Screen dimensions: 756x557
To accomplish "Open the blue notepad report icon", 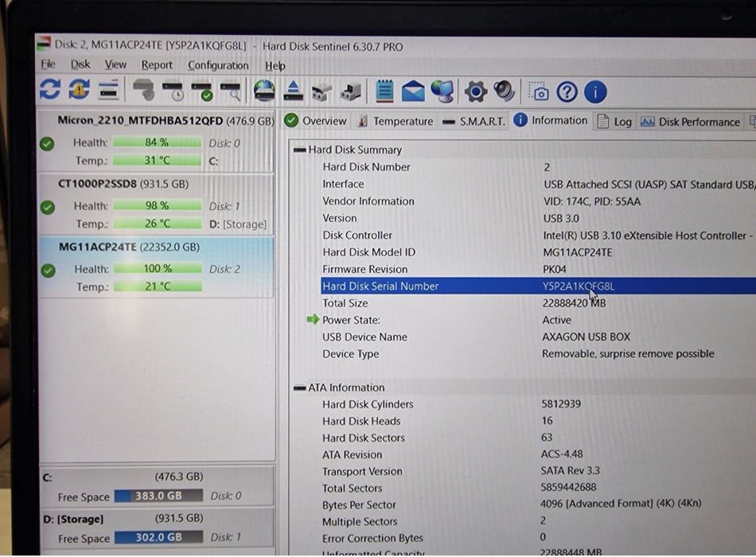I will click(384, 92).
